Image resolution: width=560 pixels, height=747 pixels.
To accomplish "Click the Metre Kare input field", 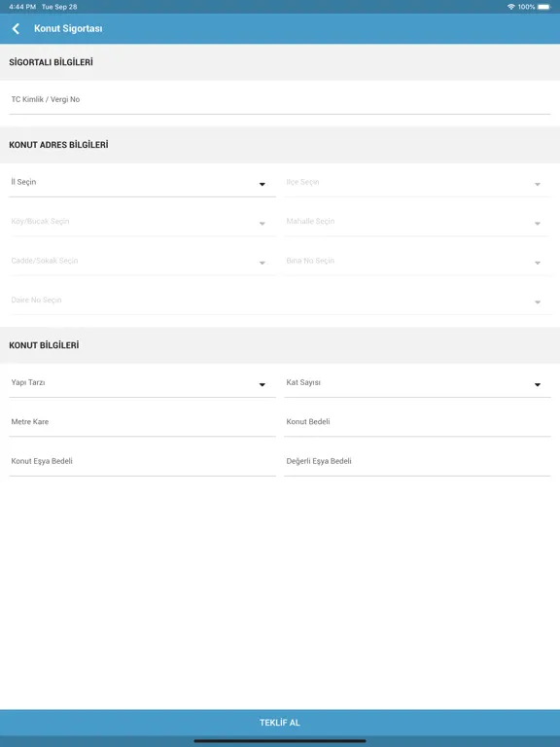I will (x=142, y=422).
